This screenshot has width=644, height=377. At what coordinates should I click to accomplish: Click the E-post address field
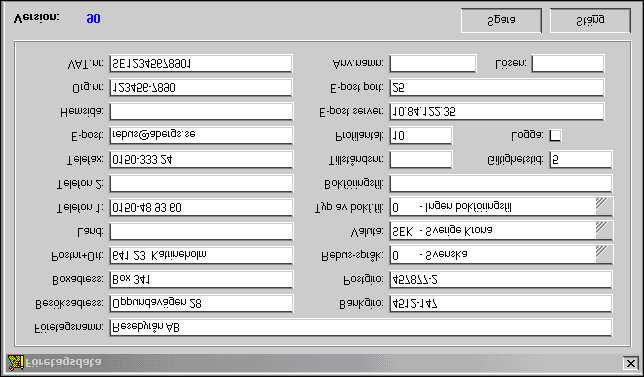201,135
